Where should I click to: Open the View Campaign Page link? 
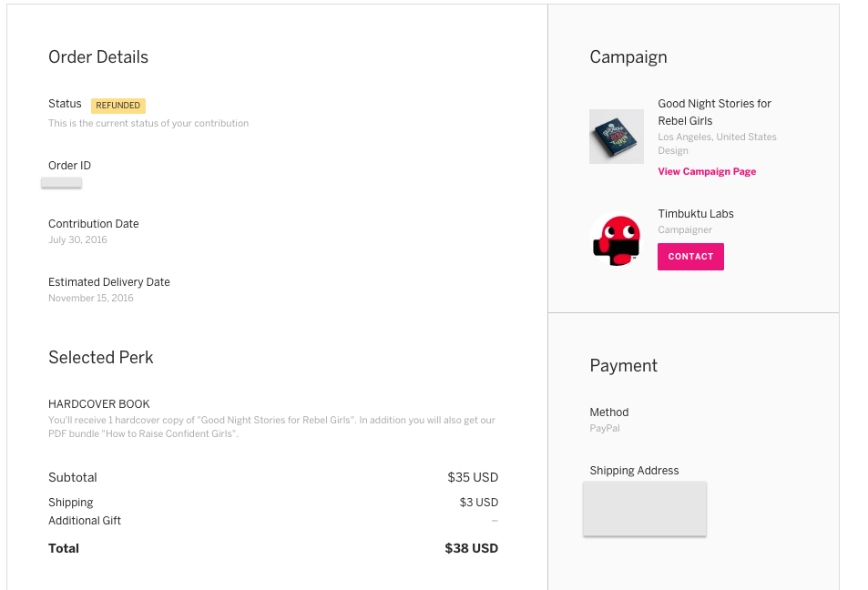tap(707, 171)
